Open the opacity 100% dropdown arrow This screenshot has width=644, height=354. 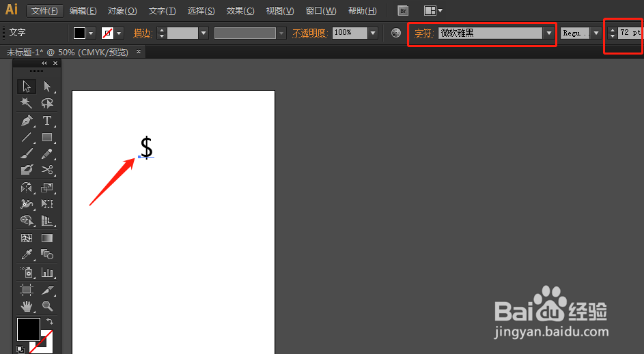pos(373,33)
